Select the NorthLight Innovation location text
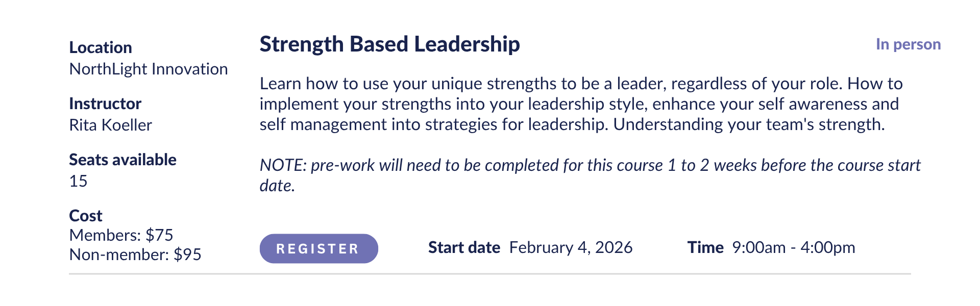The height and width of the screenshot is (306, 980). point(149,69)
